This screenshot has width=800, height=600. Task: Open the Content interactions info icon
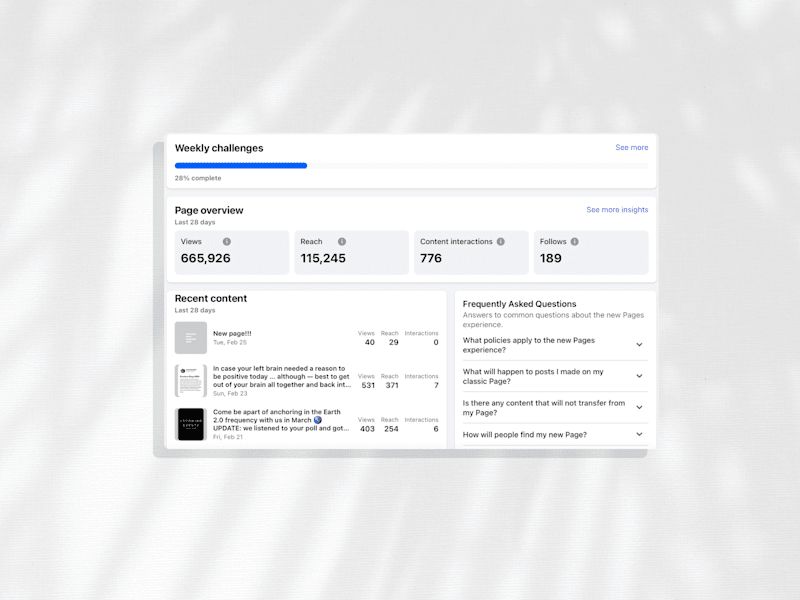coord(501,241)
